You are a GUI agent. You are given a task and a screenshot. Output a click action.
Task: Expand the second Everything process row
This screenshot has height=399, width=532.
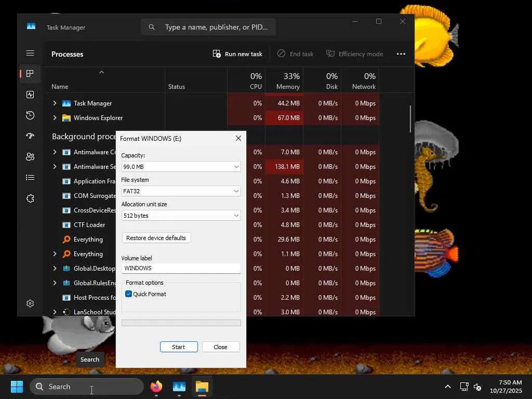pos(55,254)
